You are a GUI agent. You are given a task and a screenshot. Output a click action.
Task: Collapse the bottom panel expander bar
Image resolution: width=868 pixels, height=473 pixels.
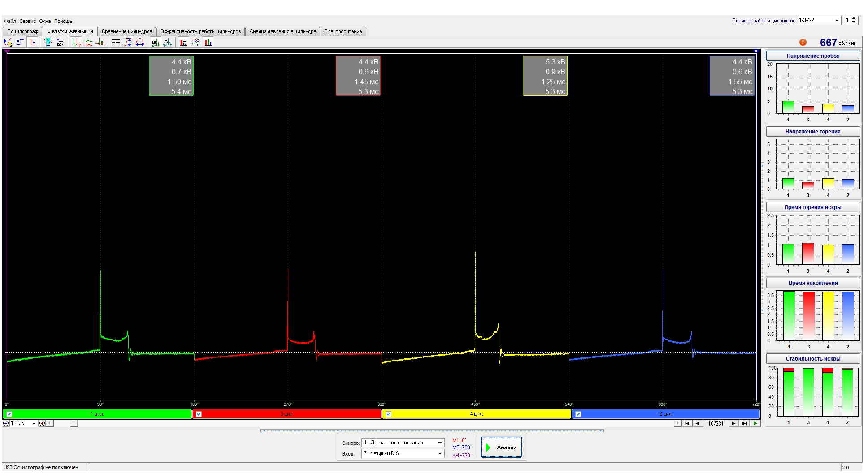(432, 430)
